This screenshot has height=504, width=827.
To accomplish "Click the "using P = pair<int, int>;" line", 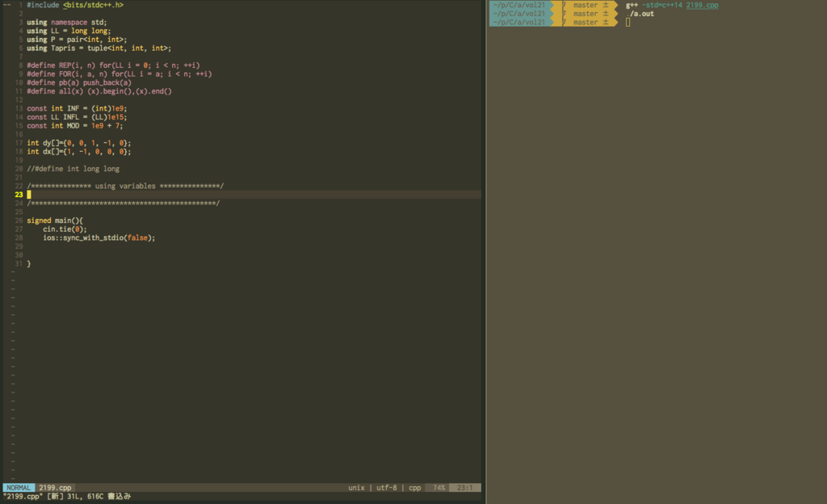I will [77, 40].
